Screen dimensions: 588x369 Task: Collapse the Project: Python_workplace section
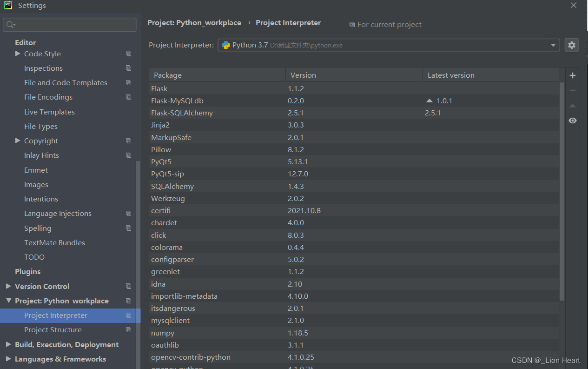point(8,301)
